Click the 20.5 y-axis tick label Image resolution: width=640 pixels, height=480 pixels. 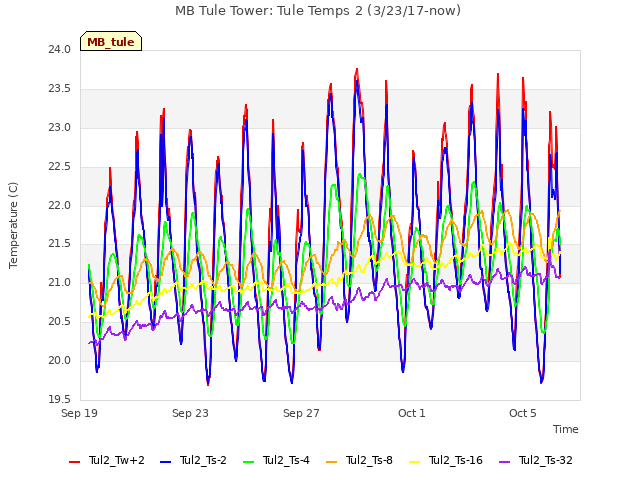point(60,322)
